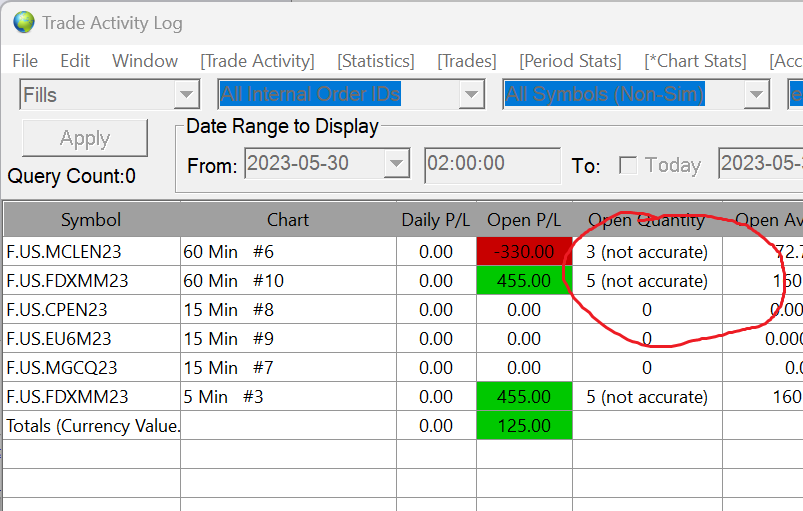Viewport: 803px width, 511px height.
Task: Expand the All Internal Order IDs dropdown
Action: pyautogui.click(x=471, y=94)
